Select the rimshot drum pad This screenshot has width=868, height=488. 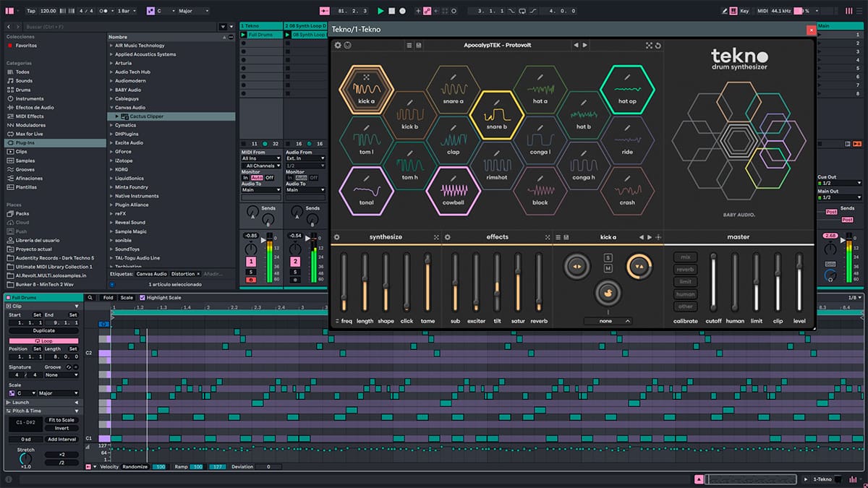pos(496,166)
